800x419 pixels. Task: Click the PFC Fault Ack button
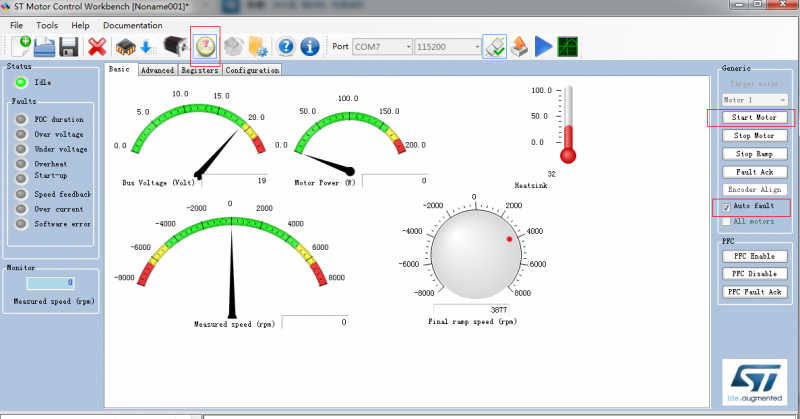(x=754, y=292)
